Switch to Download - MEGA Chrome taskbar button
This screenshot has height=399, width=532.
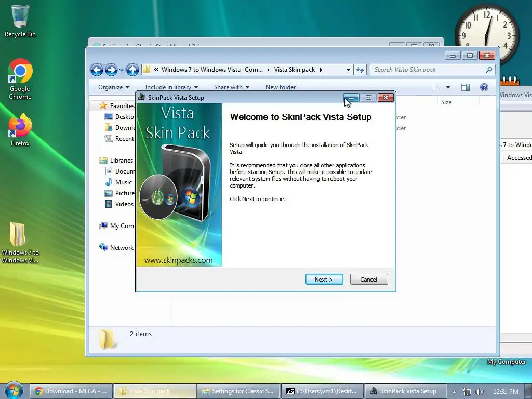(x=71, y=391)
